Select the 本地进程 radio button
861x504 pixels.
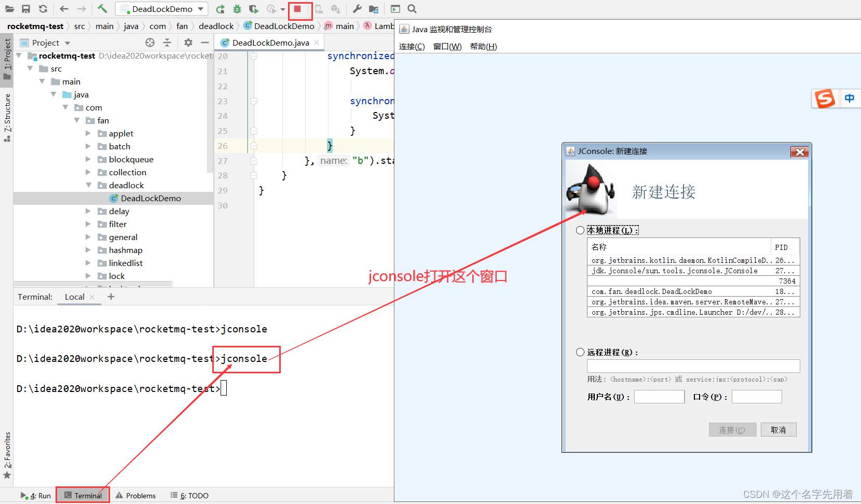pos(580,230)
